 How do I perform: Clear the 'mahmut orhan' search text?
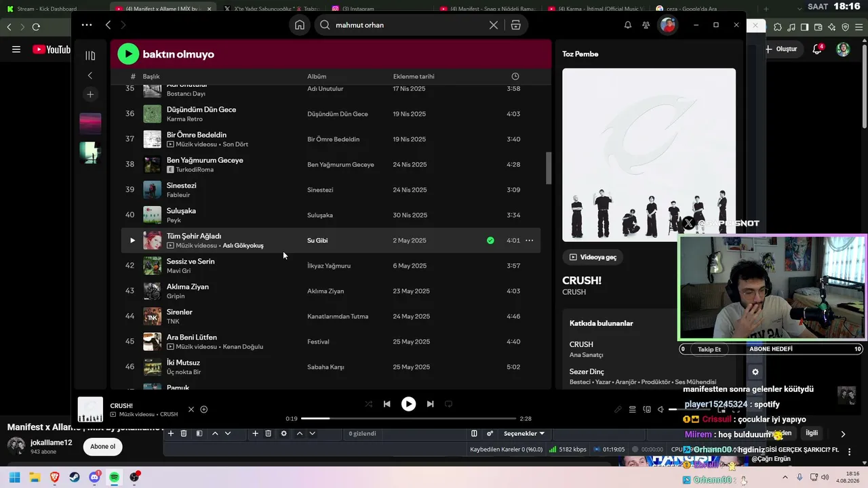(x=494, y=25)
